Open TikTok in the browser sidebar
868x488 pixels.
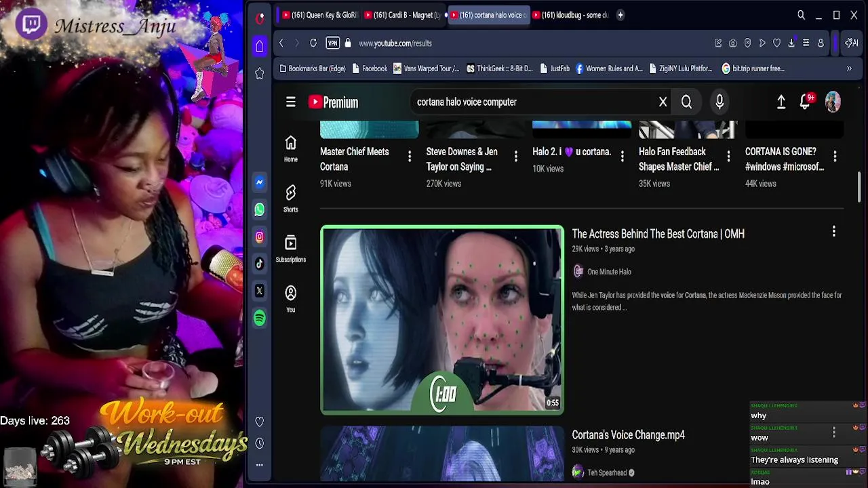click(x=260, y=264)
